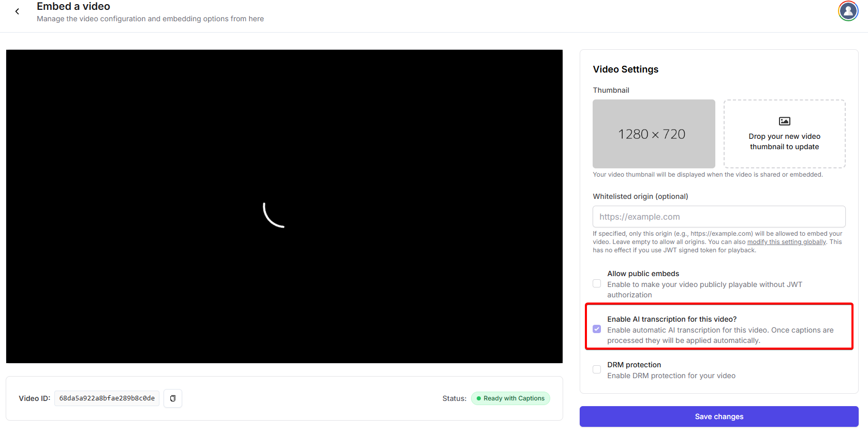Image resolution: width=868 pixels, height=431 pixels.
Task: Select the 1280 × 720 thumbnail preview
Action: [x=653, y=134]
